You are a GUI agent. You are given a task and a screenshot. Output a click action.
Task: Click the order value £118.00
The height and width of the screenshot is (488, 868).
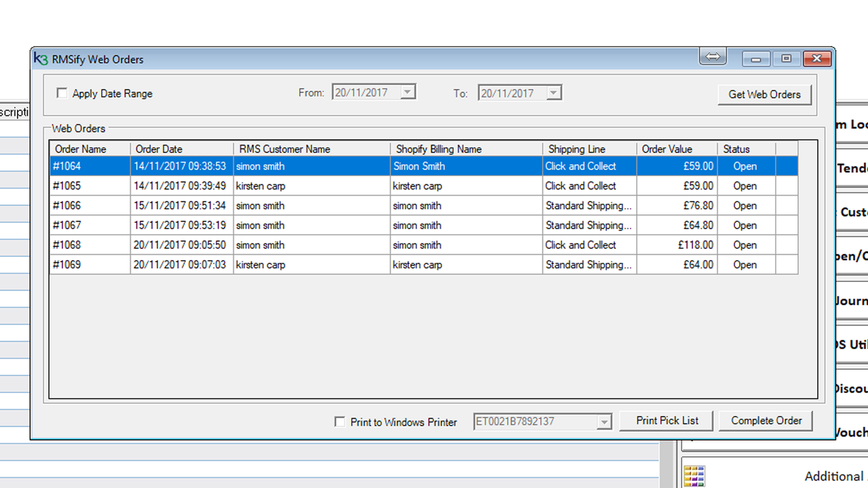click(x=696, y=245)
